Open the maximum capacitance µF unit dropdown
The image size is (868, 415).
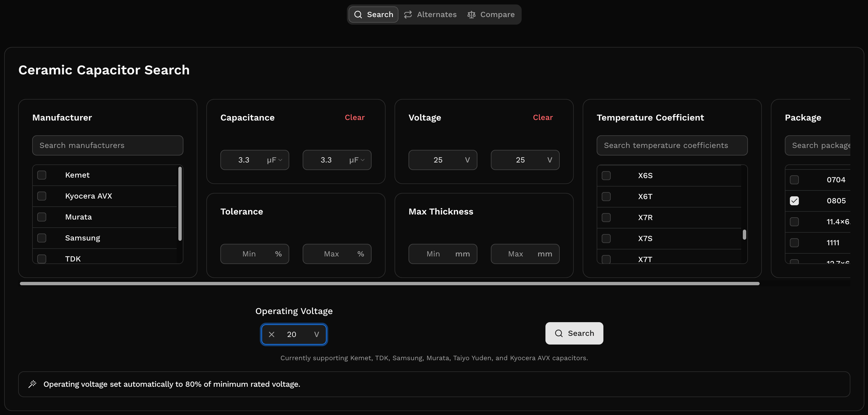[357, 160]
